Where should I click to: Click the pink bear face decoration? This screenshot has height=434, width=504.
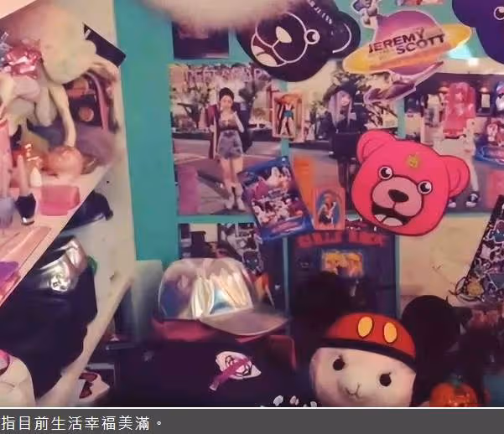(410, 183)
